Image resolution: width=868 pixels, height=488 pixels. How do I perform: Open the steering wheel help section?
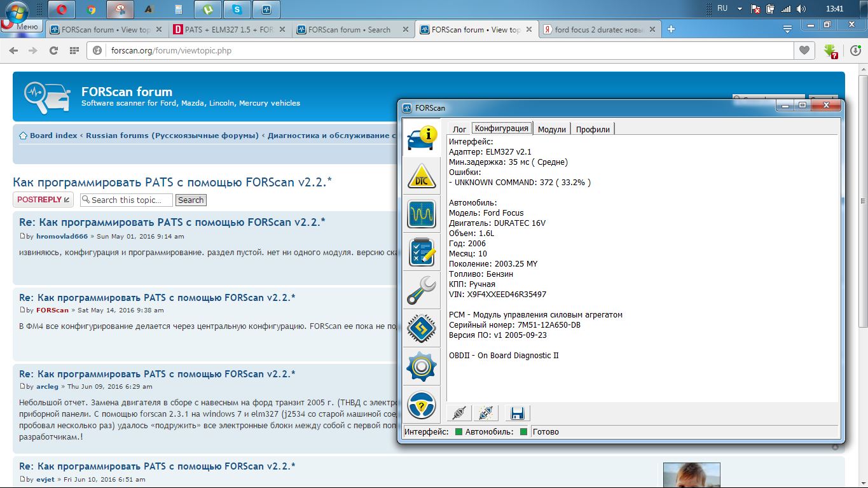coord(422,405)
